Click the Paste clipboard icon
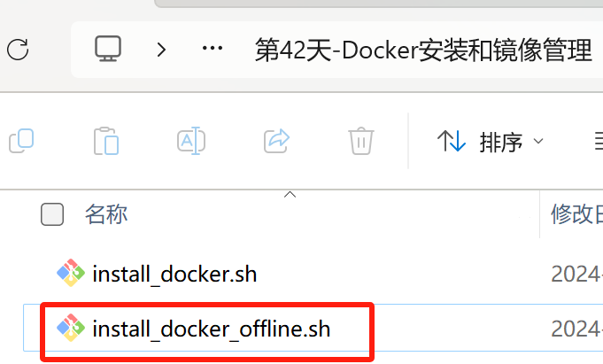Image resolution: width=603 pixels, height=364 pixels. click(x=106, y=141)
